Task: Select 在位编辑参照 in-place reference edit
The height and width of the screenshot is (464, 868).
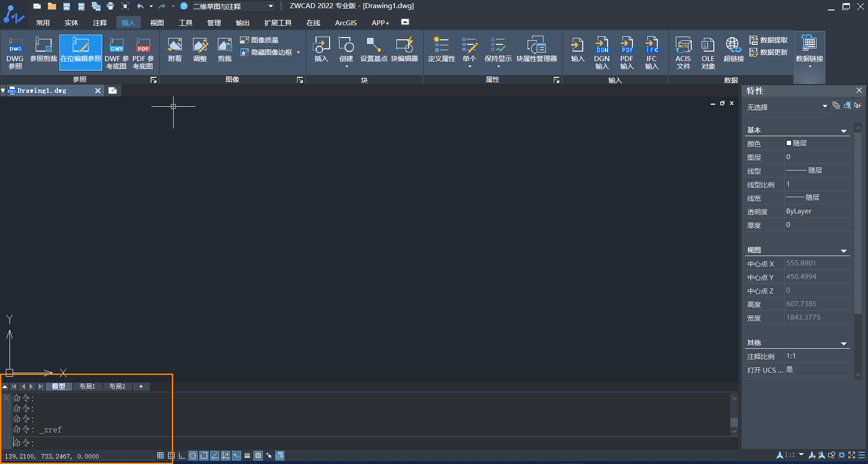Action: click(x=81, y=52)
